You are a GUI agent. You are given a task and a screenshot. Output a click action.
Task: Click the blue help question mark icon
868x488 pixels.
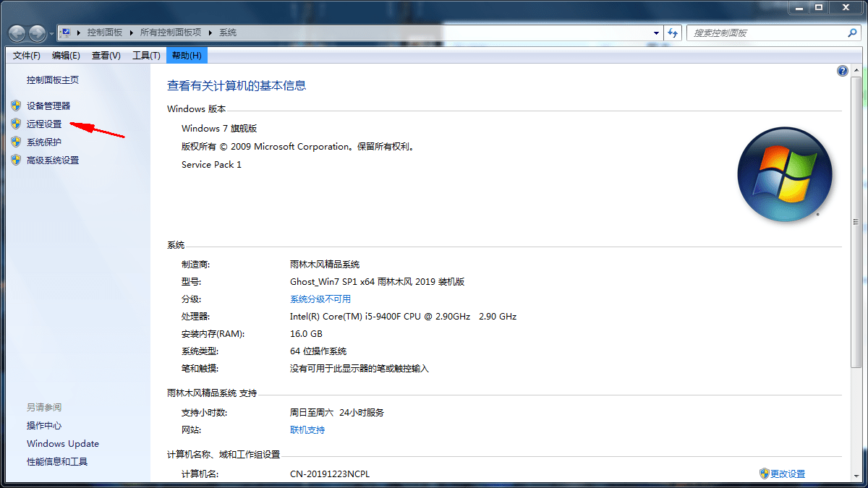(x=843, y=71)
